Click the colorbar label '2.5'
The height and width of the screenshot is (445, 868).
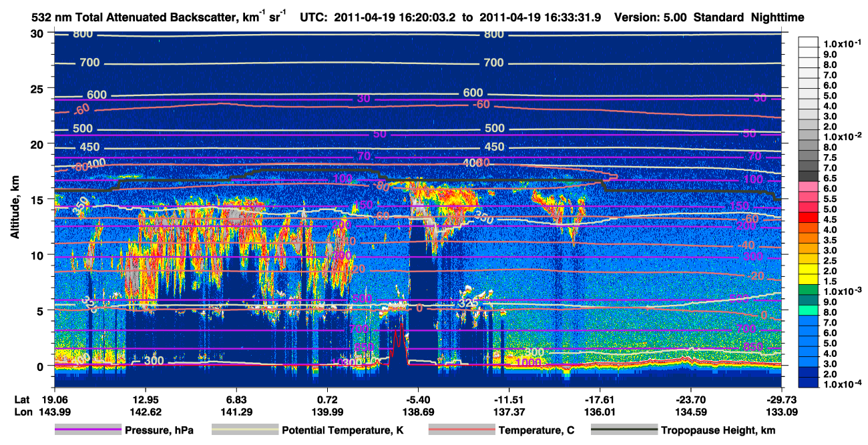coord(831,261)
